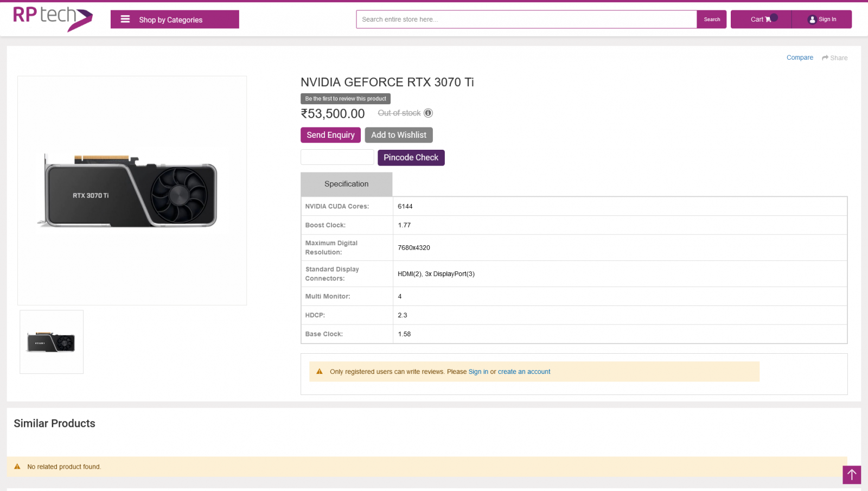Screen dimensions: 868x491
Task: Click the shopping cart icon
Action: coord(768,20)
